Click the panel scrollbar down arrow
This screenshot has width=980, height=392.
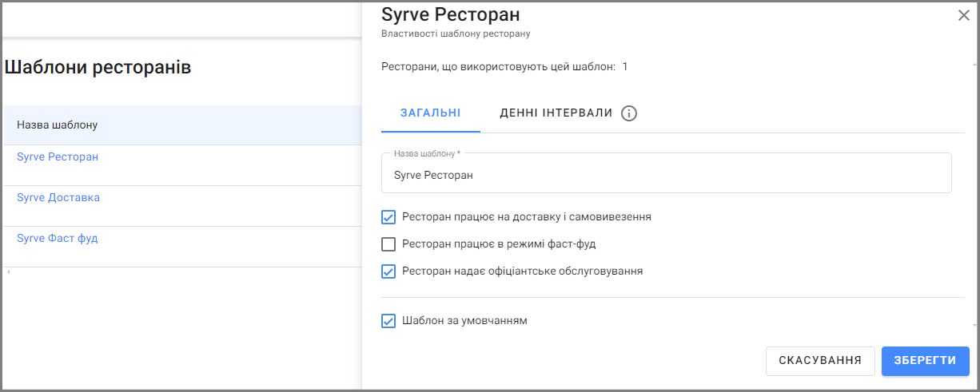coord(974,325)
